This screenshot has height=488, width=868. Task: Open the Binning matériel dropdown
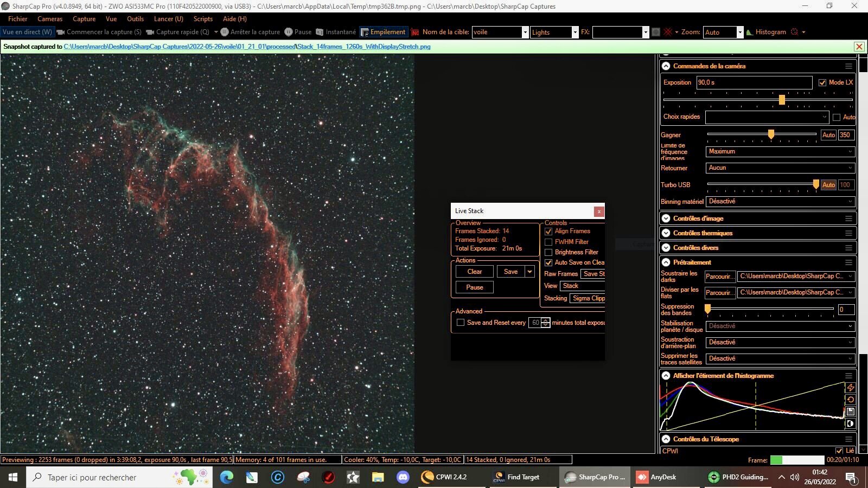pyautogui.click(x=780, y=201)
